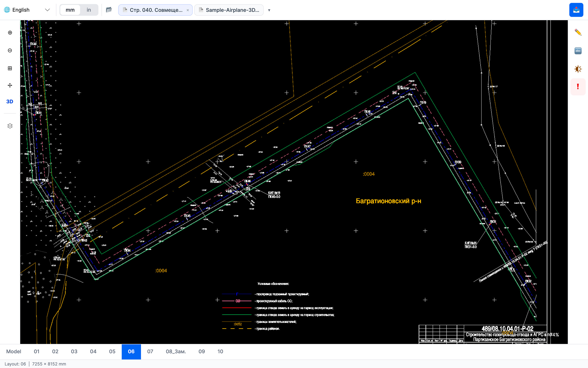
Task: Open layout tab 08_Зам.
Action: tap(176, 351)
